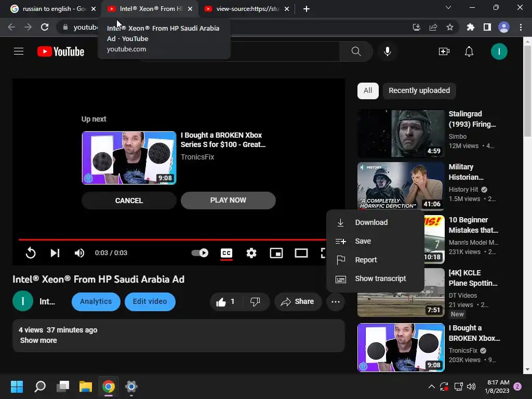
Task: Click PLAY NOW for next video
Action: (228, 200)
